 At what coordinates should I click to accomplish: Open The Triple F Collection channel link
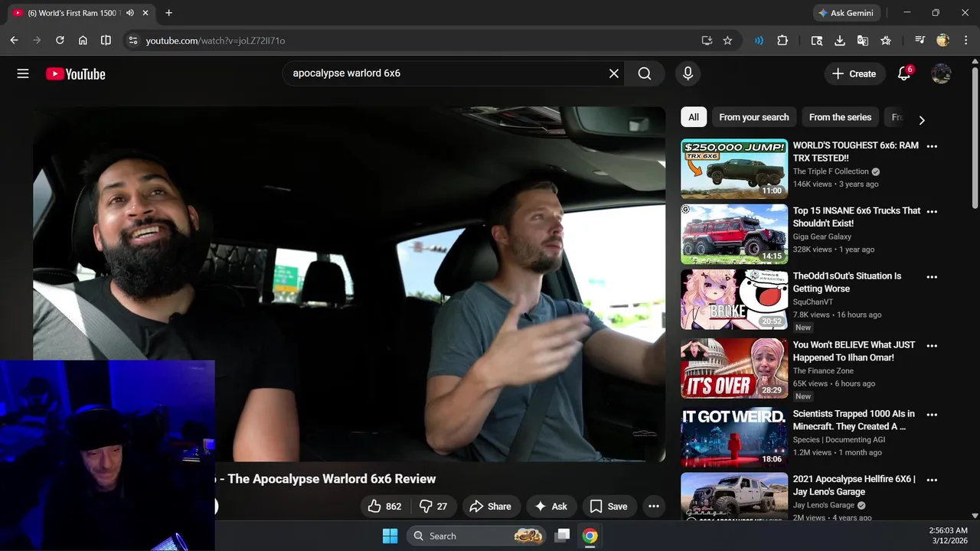pos(831,171)
